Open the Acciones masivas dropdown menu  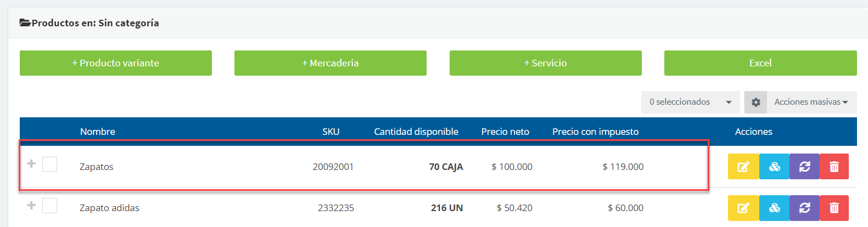[811, 102]
